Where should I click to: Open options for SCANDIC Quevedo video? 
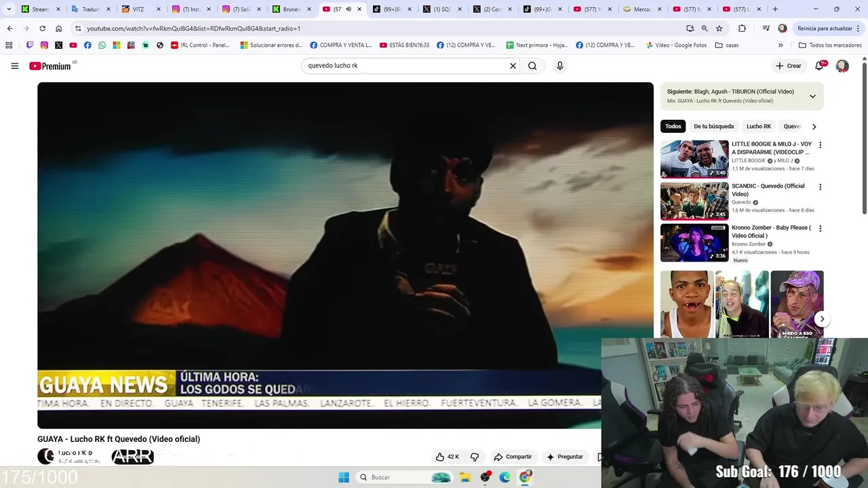click(820, 187)
